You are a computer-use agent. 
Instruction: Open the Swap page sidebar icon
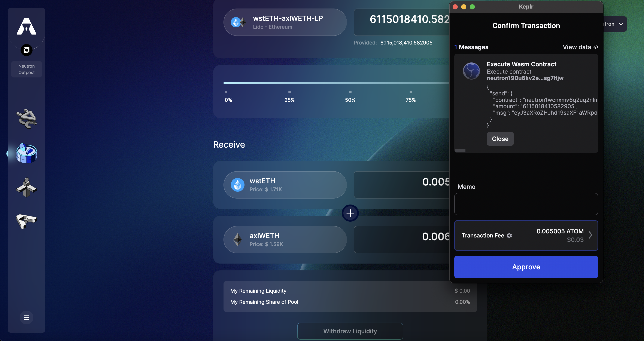(x=27, y=119)
